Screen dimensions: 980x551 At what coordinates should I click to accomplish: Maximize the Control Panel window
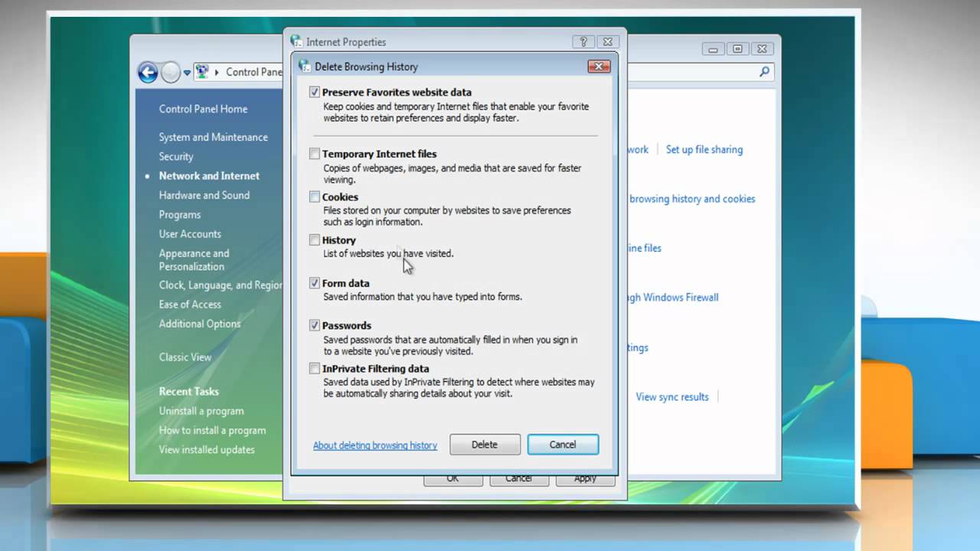click(x=737, y=49)
